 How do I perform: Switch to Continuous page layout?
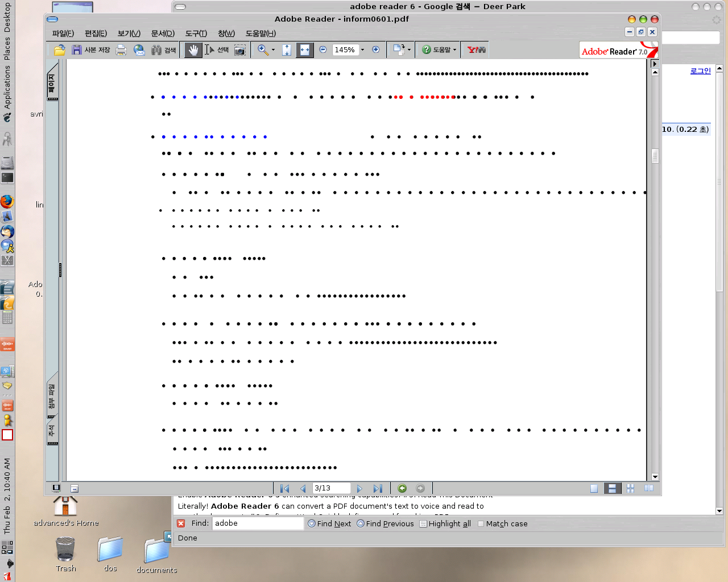612,488
